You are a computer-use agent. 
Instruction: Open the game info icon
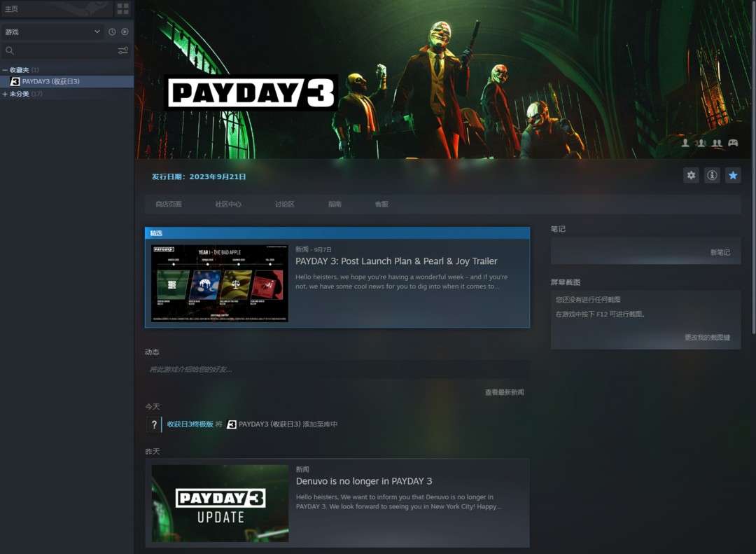coord(712,175)
